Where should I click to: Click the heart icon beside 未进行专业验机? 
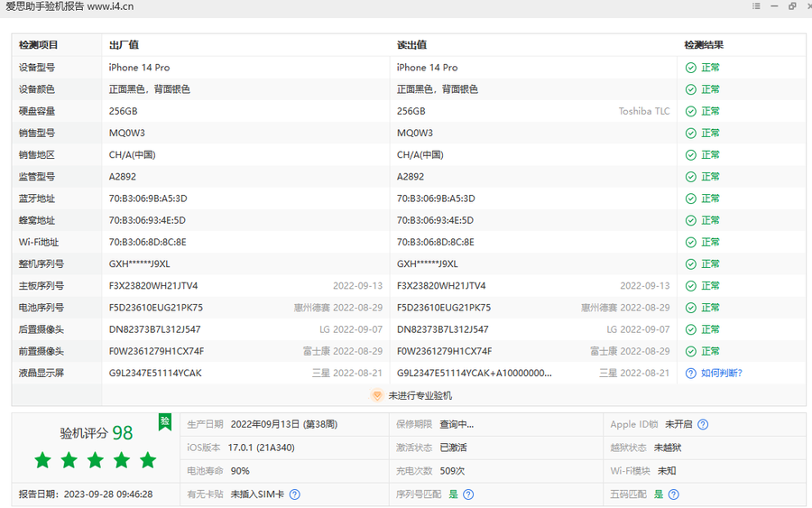377,395
